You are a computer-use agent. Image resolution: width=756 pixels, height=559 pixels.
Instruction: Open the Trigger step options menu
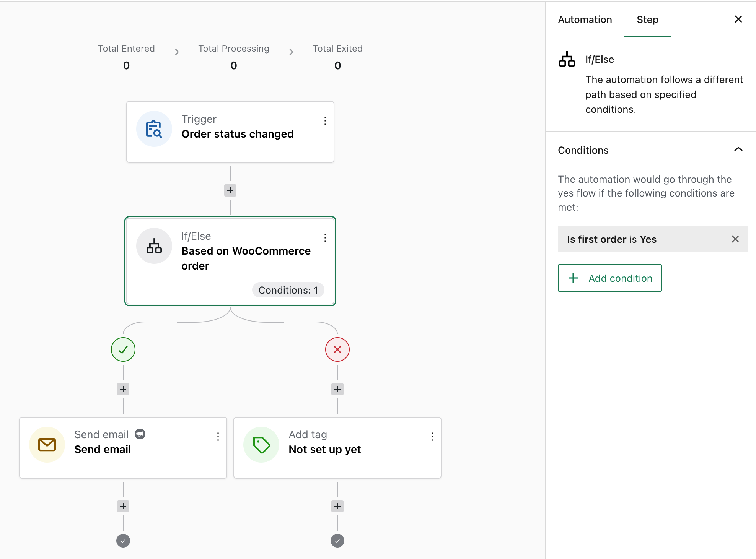325,121
